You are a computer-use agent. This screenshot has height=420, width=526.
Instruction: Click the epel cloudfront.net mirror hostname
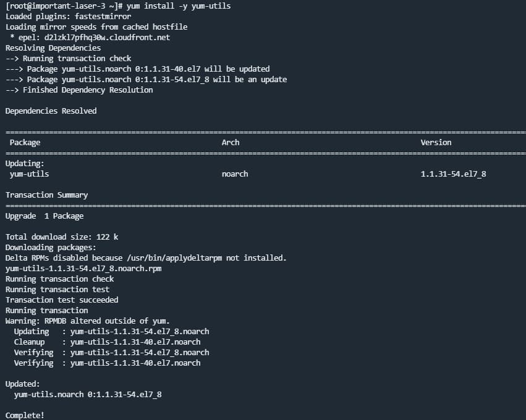click(x=107, y=37)
